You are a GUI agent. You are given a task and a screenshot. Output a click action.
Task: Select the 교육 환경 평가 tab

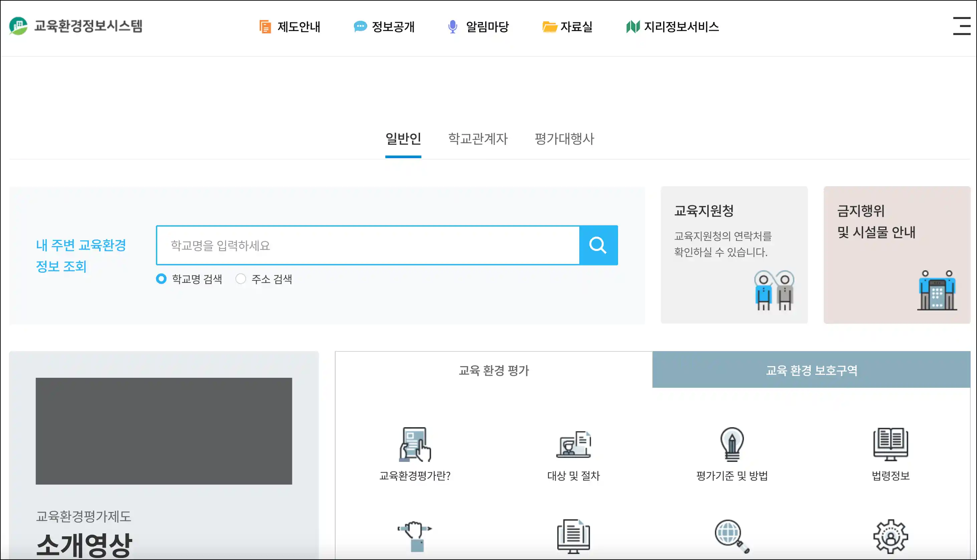coord(494,370)
